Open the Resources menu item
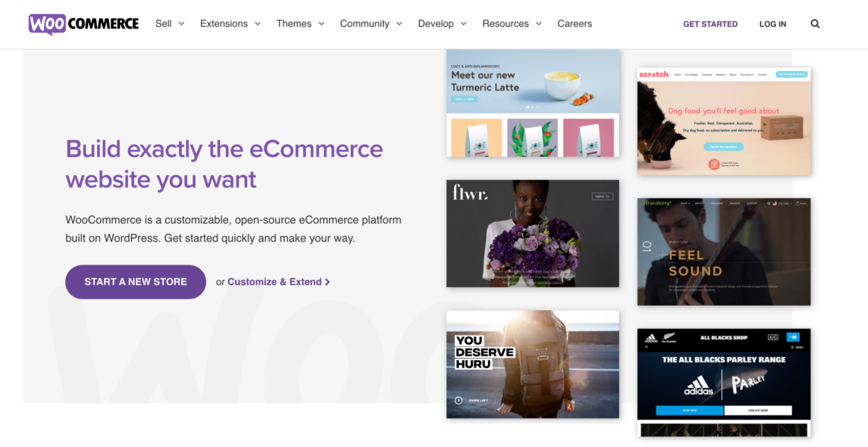This screenshot has height=447, width=868. tap(505, 24)
